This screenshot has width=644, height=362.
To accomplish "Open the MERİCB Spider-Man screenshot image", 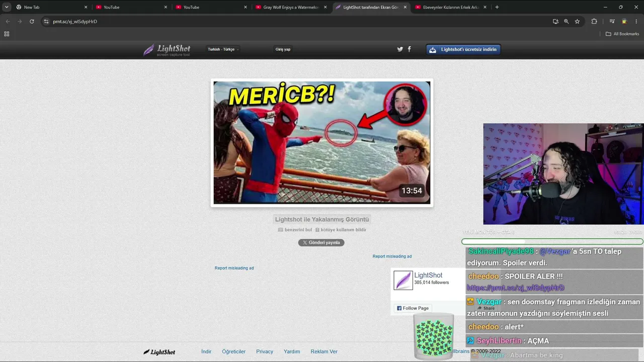I will point(322,143).
